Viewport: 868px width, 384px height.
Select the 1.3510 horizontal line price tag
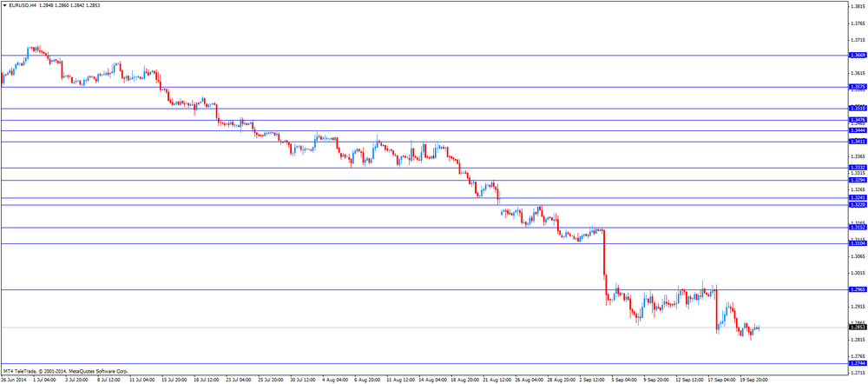click(858, 109)
